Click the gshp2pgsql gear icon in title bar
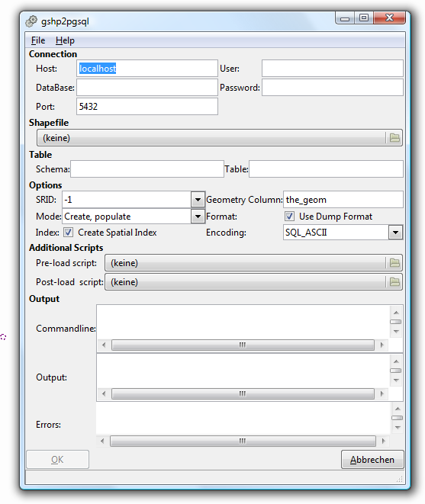The width and height of the screenshot is (425, 504). (x=31, y=21)
